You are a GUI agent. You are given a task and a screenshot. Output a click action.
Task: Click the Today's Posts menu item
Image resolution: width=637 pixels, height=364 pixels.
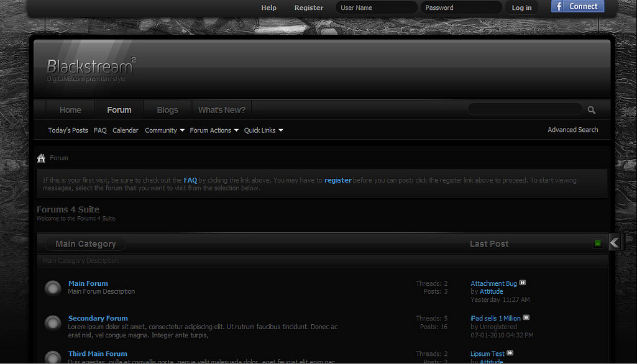click(x=68, y=130)
